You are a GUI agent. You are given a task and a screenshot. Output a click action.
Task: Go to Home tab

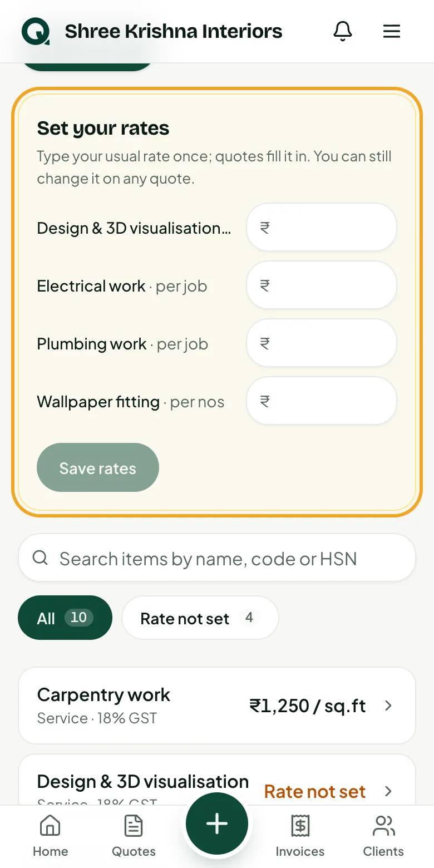pyautogui.click(x=50, y=836)
